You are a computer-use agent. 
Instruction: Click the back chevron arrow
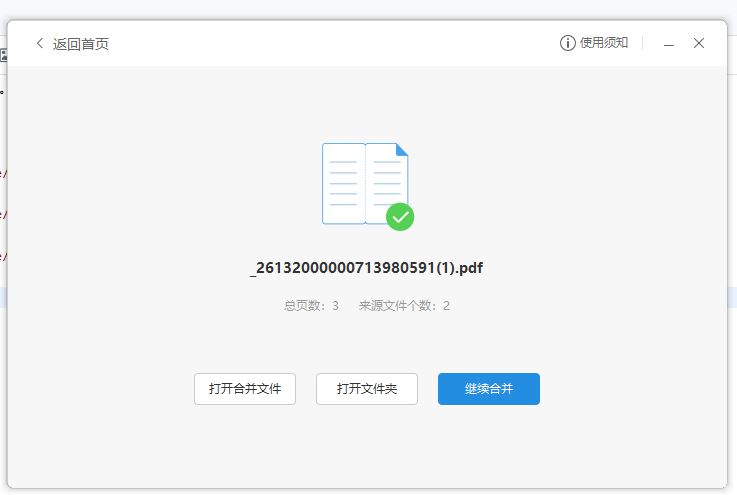tap(40, 44)
